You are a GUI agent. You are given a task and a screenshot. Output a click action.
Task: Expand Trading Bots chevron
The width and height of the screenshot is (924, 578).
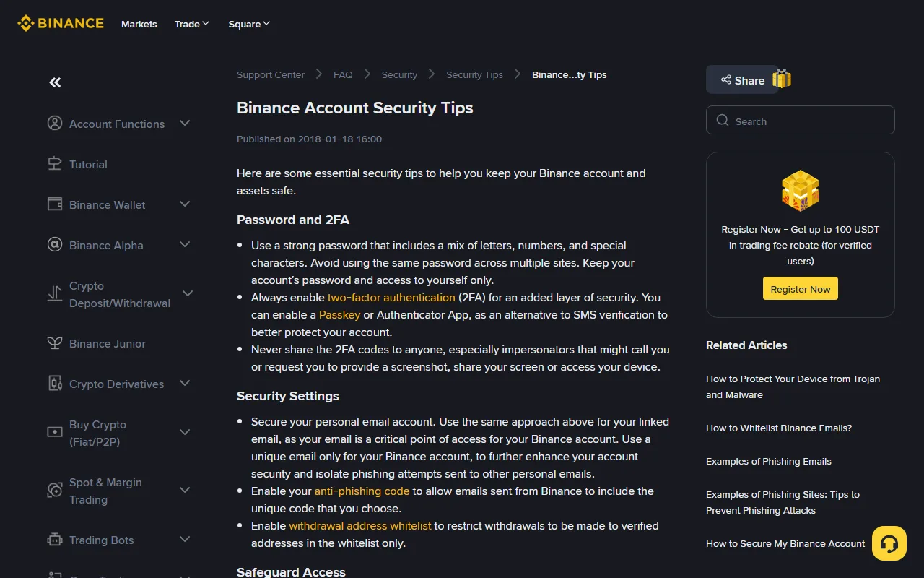point(185,539)
